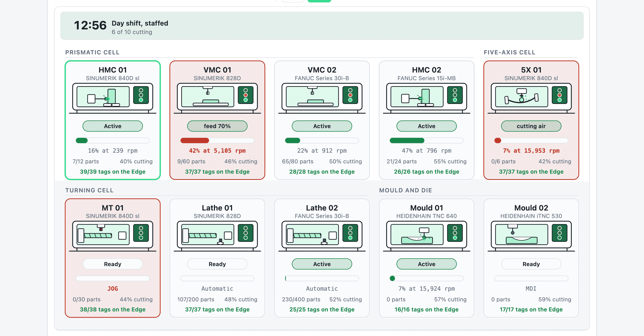This screenshot has height=336, width=644.
Task: Click the Mould 01 progress bar
Action: tap(426, 278)
